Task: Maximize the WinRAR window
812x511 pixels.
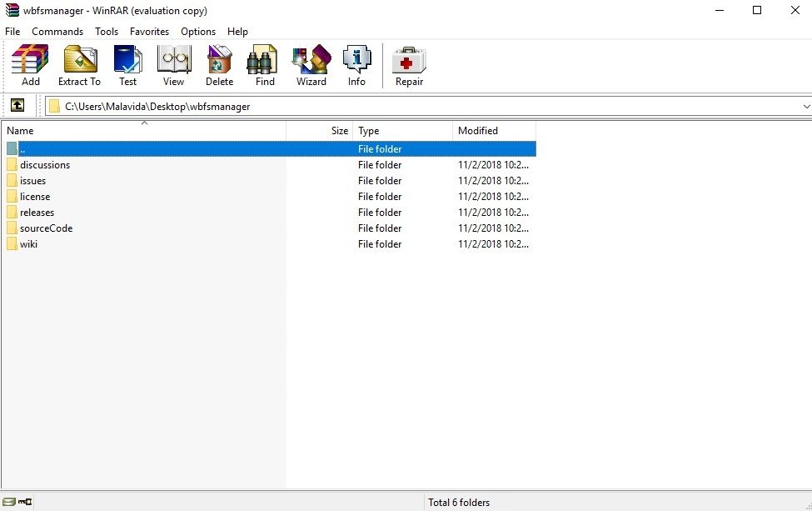Action: click(x=756, y=10)
